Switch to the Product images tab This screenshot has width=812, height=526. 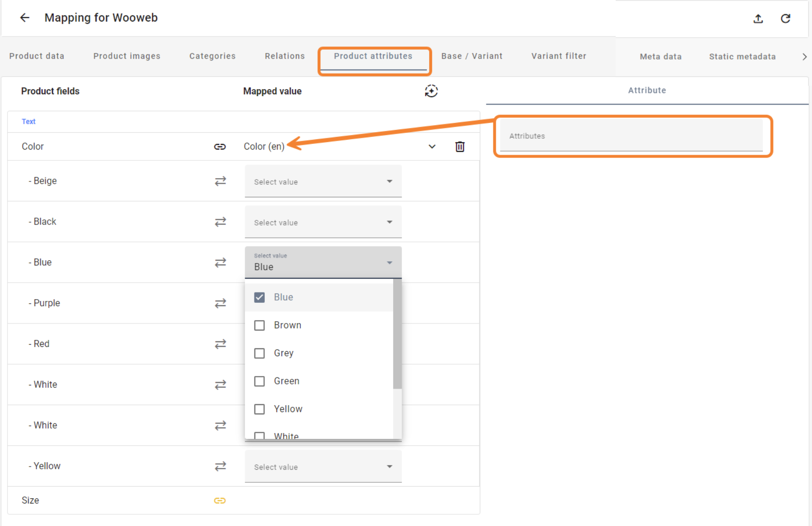[127, 56]
